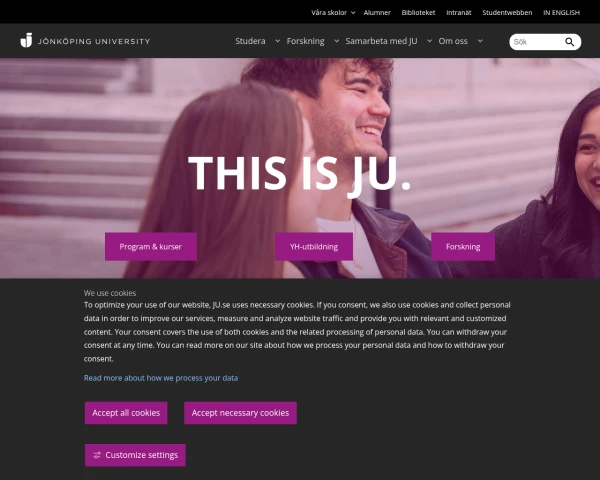This screenshot has width=600, height=480.
Task: Open Read more about how we process your data
Action: [161, 378]
